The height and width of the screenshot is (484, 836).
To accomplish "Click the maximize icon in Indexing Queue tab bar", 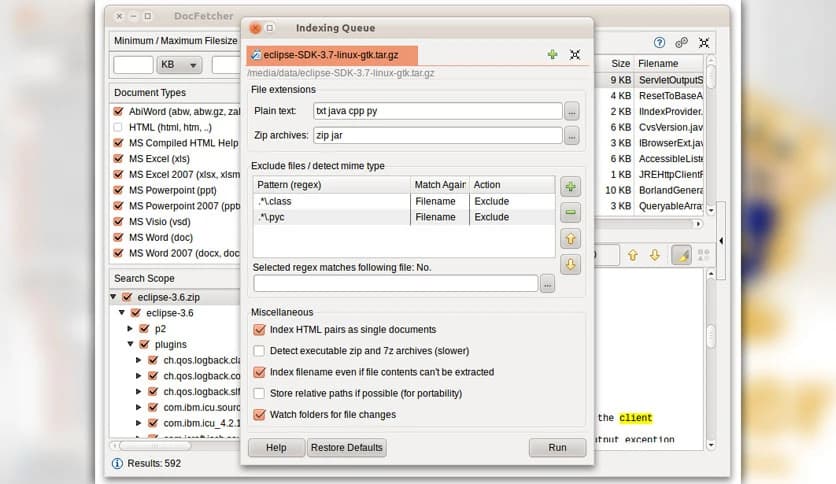I will click(x=575, y=54).
